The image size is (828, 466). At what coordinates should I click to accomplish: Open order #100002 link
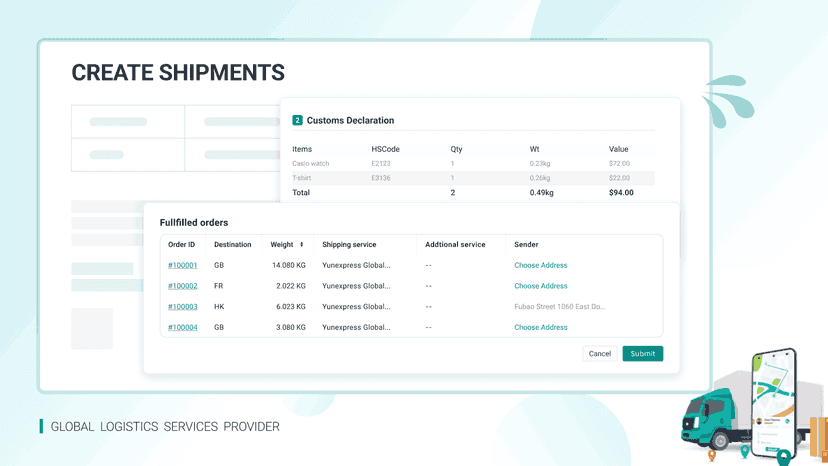click(182, 286)
